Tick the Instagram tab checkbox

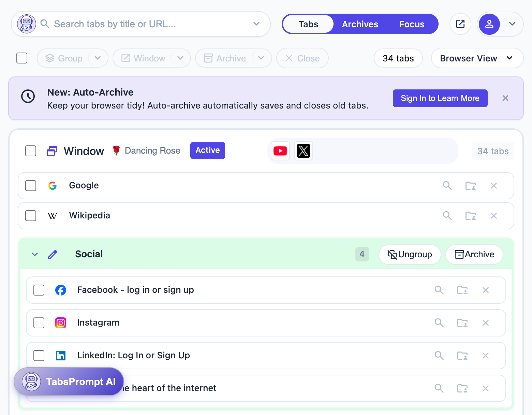click(x=39, y=323)
